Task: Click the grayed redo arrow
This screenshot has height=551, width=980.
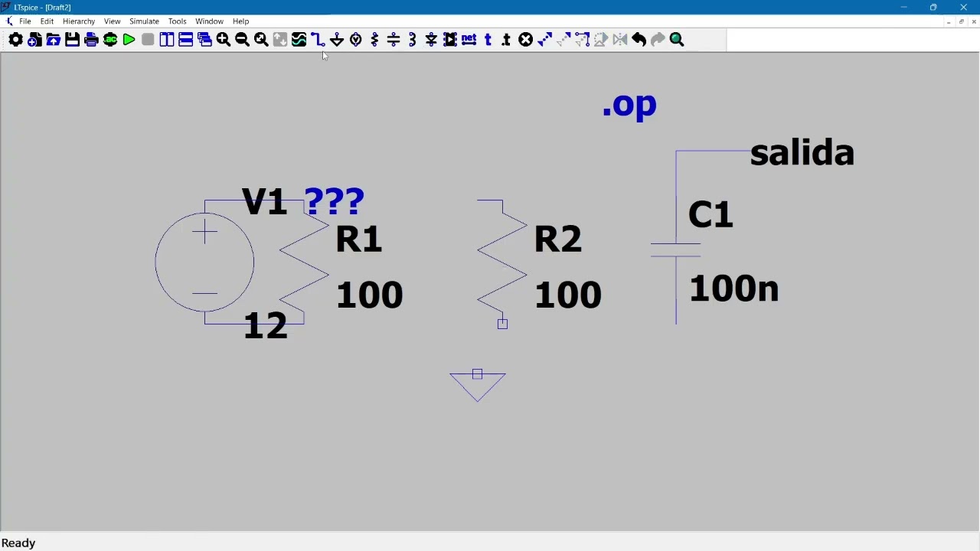Action: [x=658, y=40]
